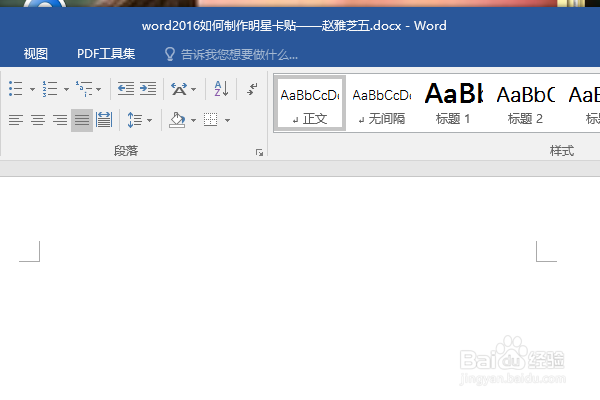
Task: Sort text with the A-Z sort icon
Action: point(221,89)
